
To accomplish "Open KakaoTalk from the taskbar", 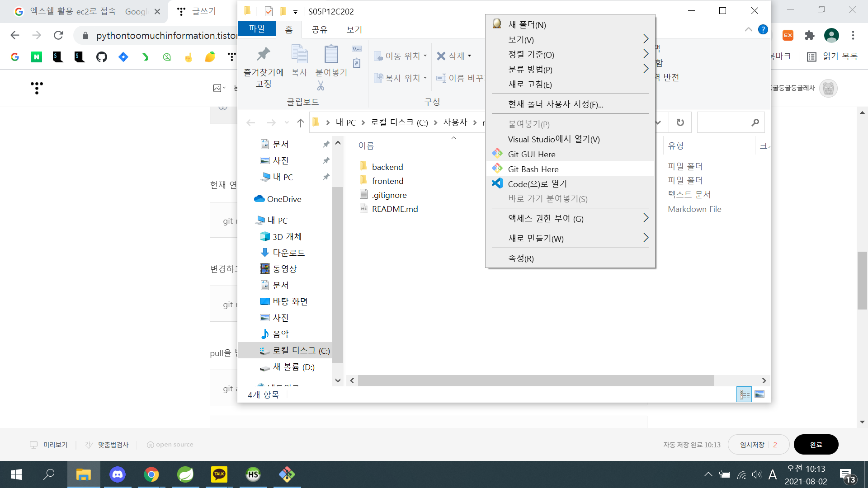I will click(219, 474).
